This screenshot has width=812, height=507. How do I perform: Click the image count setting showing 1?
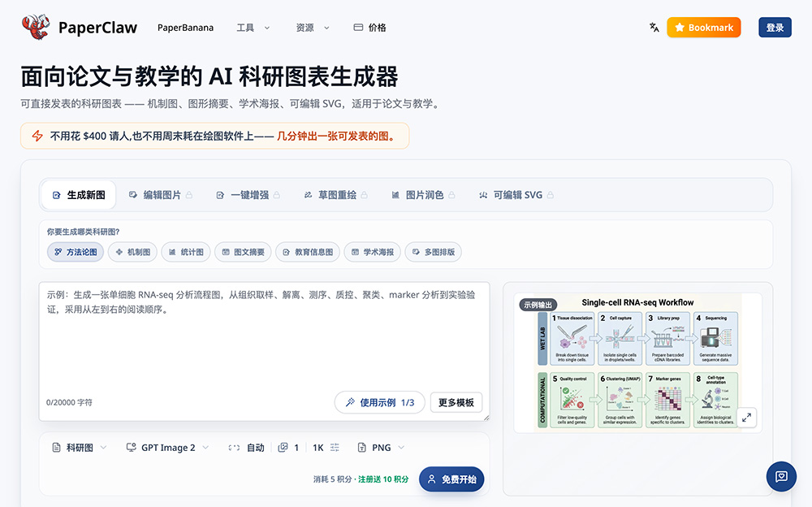pyautogui.click(x=288, y=448)
